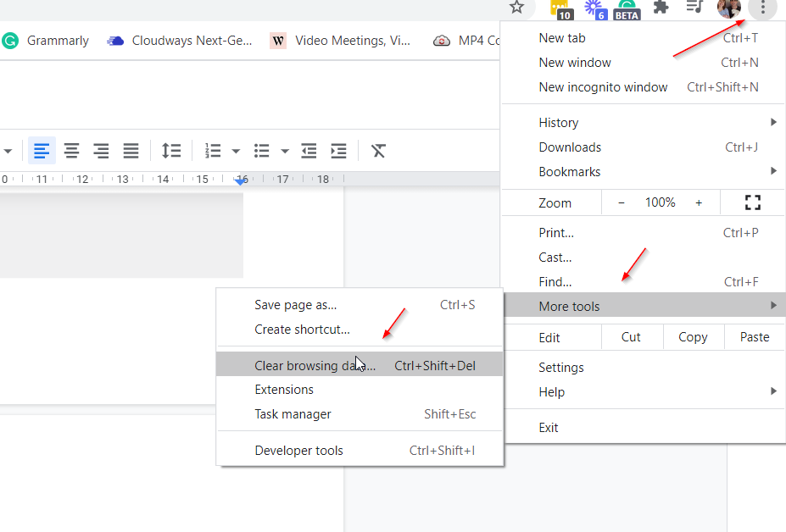Viewport: 786px width, 532px height.
Task: Increase zoom with the plus button
Action: 699,202
